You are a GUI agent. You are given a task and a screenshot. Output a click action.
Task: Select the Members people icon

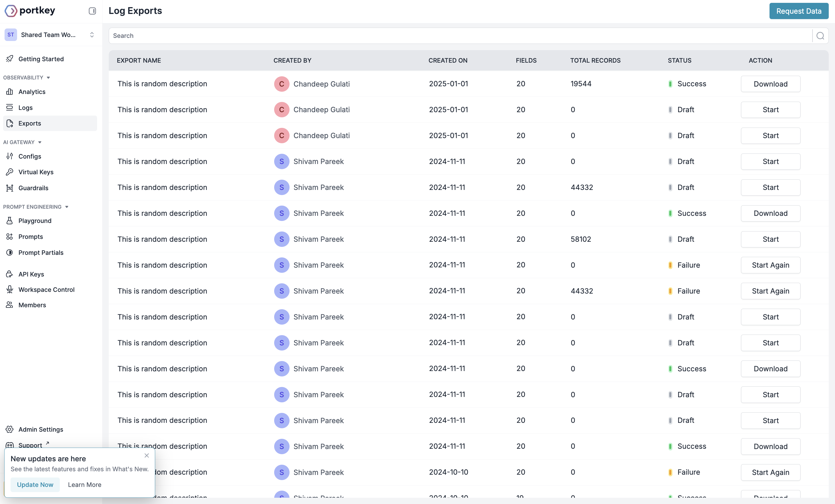coord(10,305)
